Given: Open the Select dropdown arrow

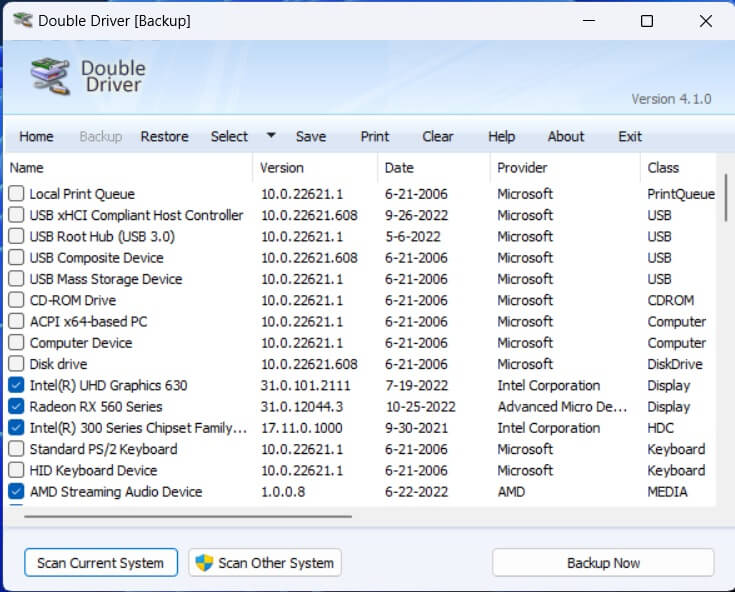Looking at the screenshot, I should click(x=271, y=135).
